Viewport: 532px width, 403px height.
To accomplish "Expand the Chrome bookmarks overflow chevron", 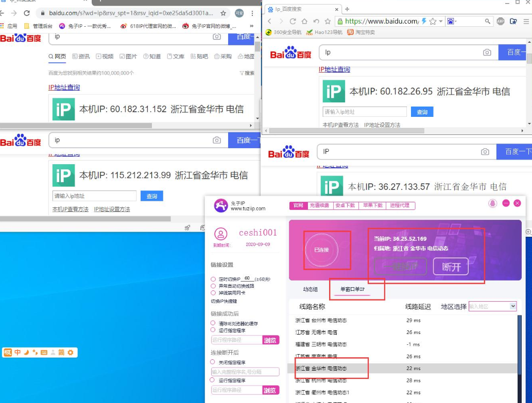I will pos(251,26).
